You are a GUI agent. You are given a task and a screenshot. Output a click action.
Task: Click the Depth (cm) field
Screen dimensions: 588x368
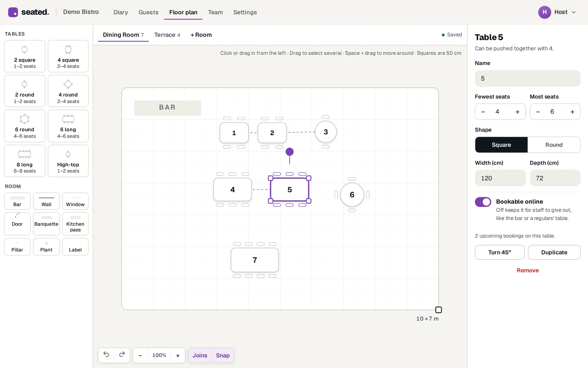tap(555, 178)
